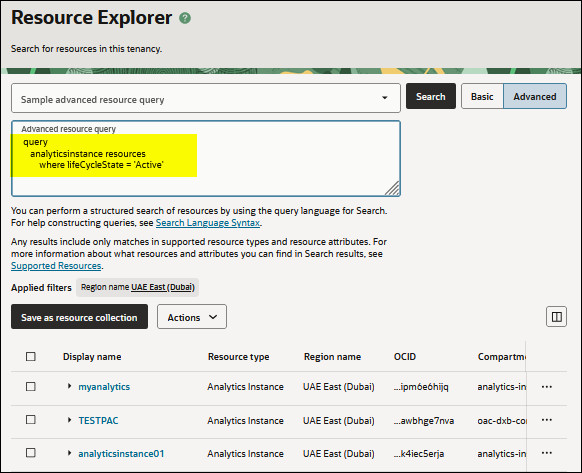This screenshot has height=473, width=582.
Task: Open the Resource Explorer help icon
Action: click(x=185, y=18)
